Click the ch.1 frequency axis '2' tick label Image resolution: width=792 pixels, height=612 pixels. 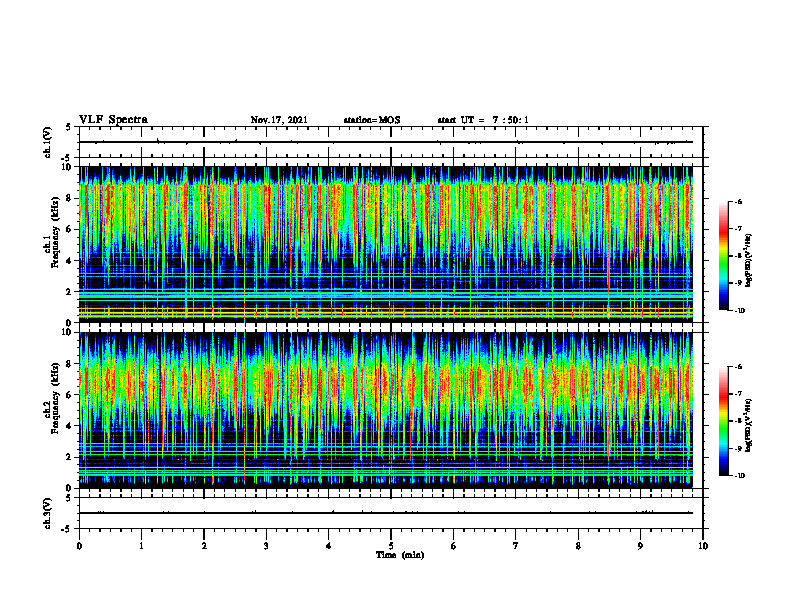[71, 292]
